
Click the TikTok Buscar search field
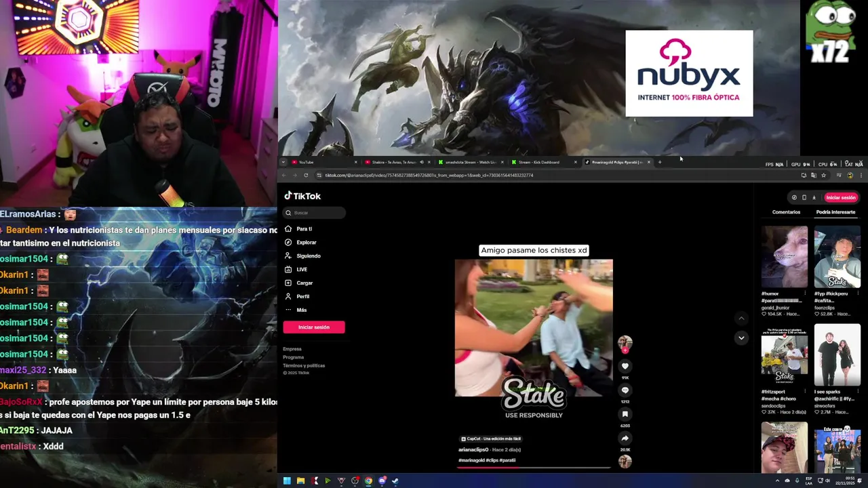point(314,213)
